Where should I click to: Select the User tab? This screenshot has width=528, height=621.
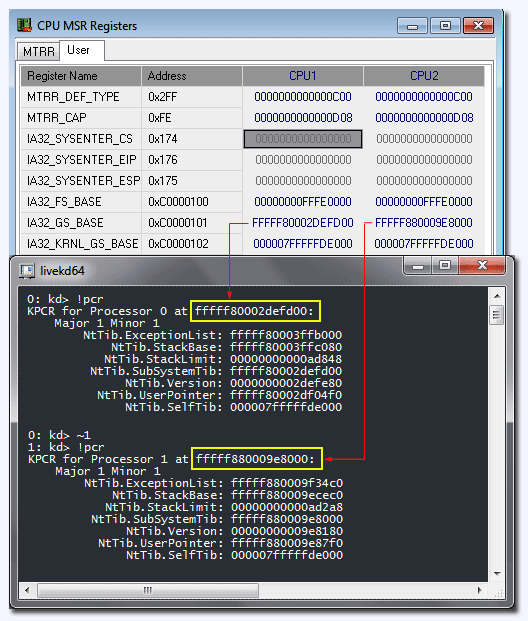(82, 50)
